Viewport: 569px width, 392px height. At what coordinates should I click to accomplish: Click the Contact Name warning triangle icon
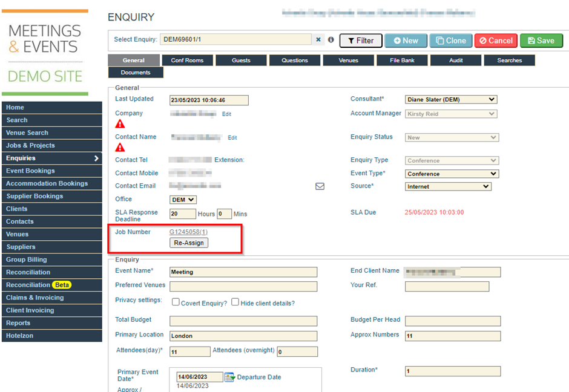120,147
